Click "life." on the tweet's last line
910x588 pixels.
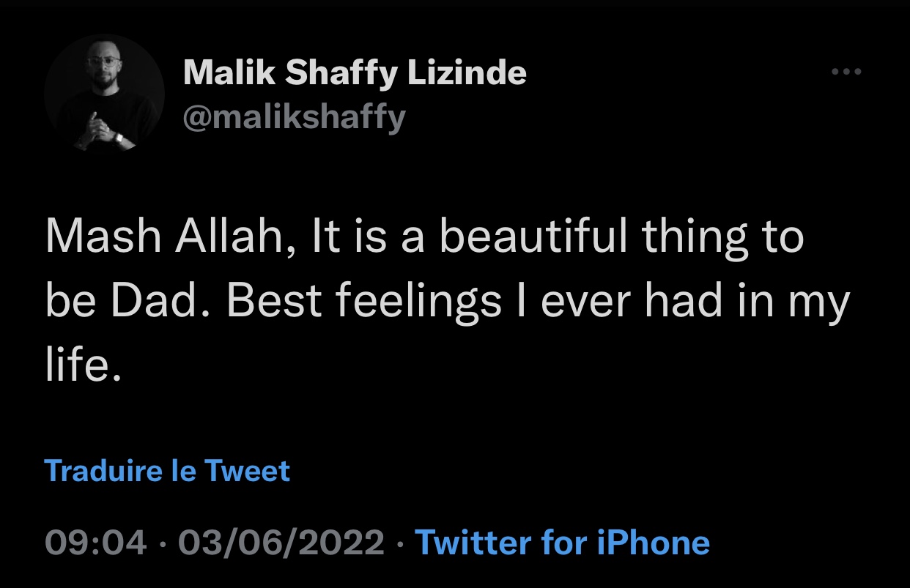tap(81, 365)
